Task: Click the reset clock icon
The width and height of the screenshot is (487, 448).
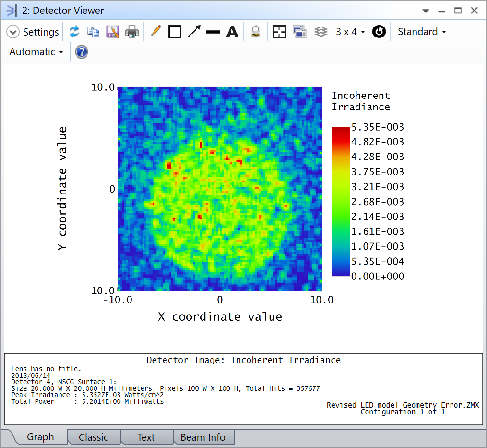Action: (x=379, y=32)
